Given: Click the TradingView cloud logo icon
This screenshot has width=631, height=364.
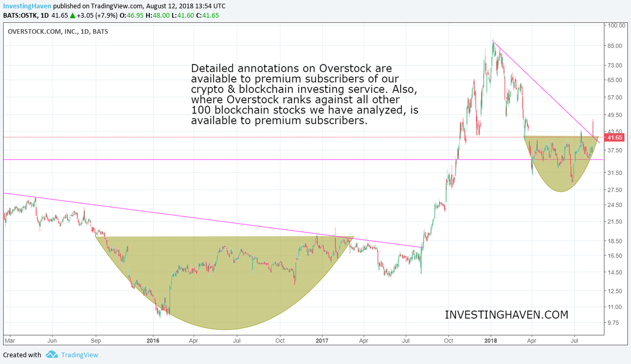Looking at the screenshot, I should tap(51, 355).
